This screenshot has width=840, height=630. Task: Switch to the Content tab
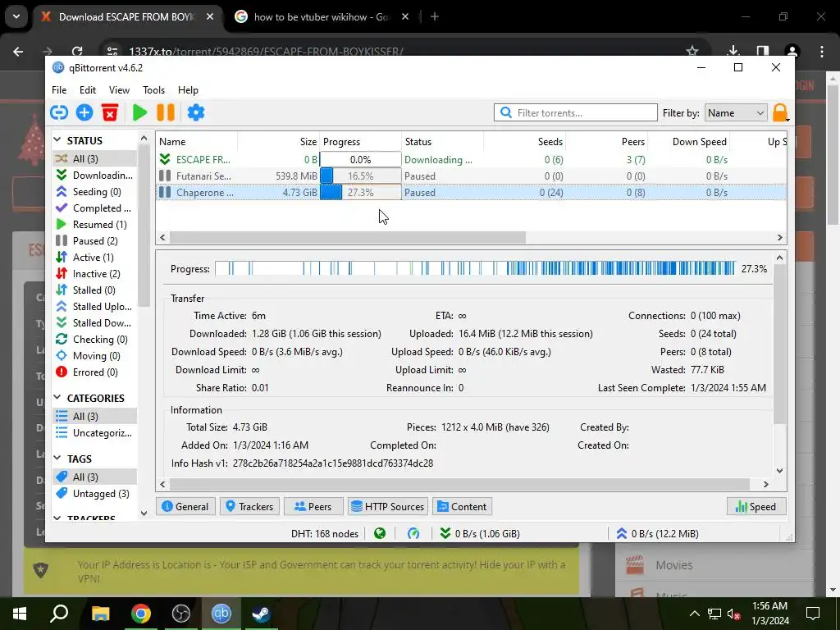(463, 507)
